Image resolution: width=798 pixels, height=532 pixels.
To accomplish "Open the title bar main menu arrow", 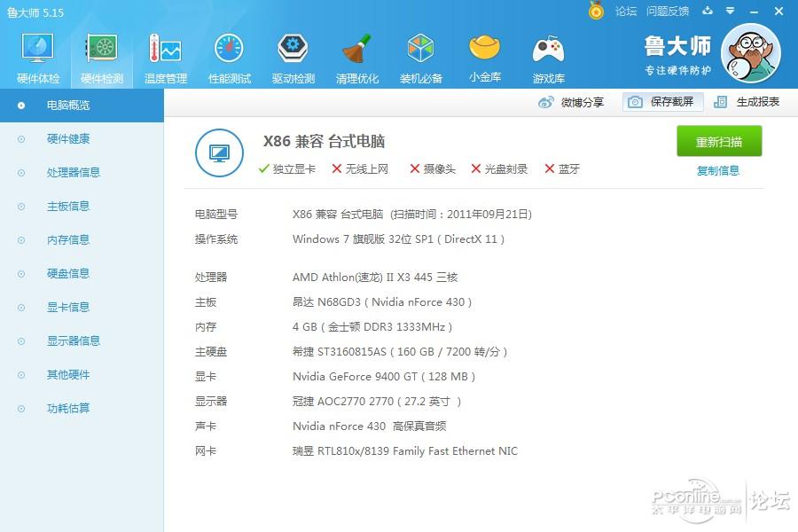I will pyautogui.click(x=730, y=11).
